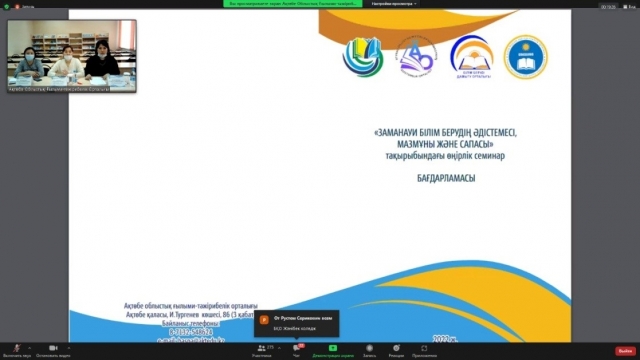Switch view with top-right View button

629,7
